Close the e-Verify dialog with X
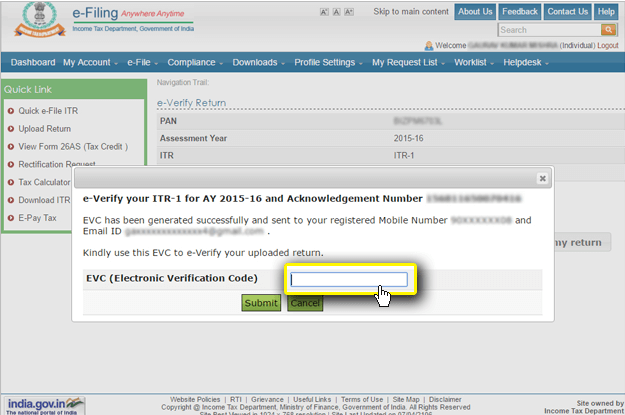 tap(542, 178)
